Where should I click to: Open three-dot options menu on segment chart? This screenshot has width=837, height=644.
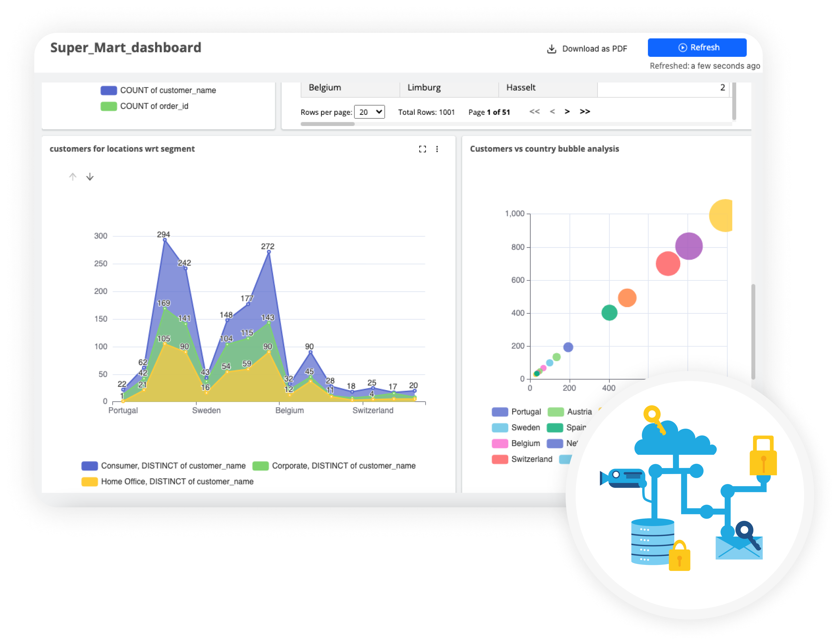(437, 149)
